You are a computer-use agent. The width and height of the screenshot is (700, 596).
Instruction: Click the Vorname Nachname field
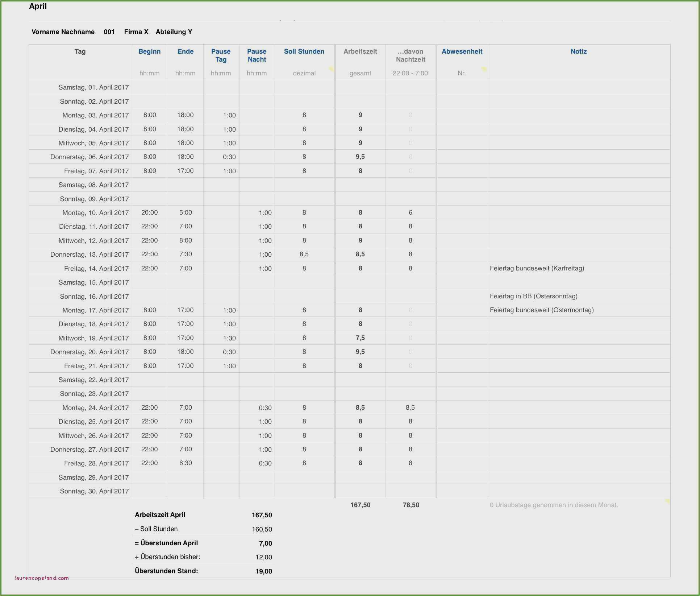pos(63,32)
